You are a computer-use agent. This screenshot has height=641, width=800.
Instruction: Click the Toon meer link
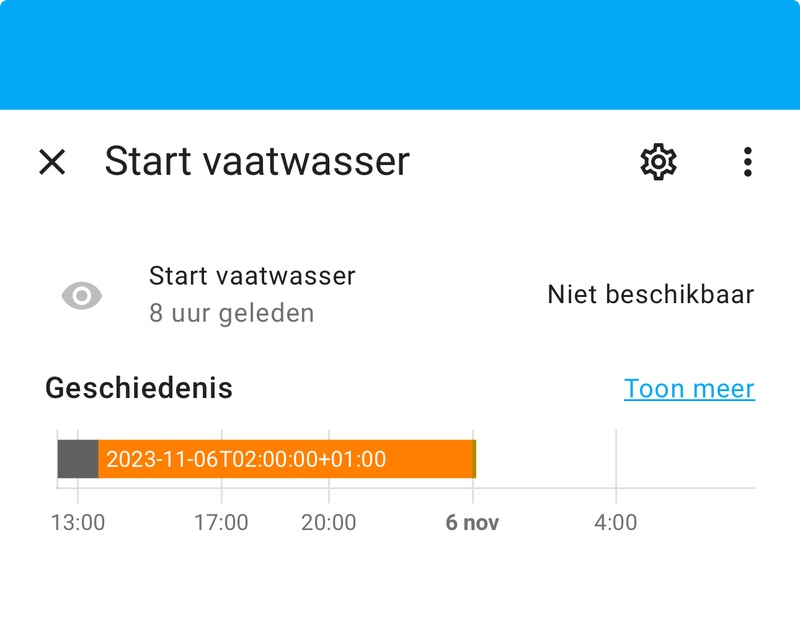coord(689,388)
